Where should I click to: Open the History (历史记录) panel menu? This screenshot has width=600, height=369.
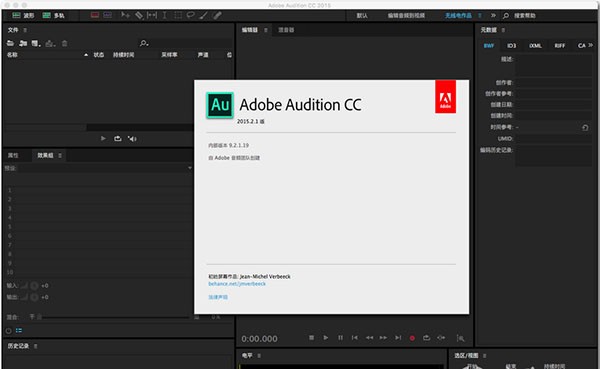[x=36, y=346]
